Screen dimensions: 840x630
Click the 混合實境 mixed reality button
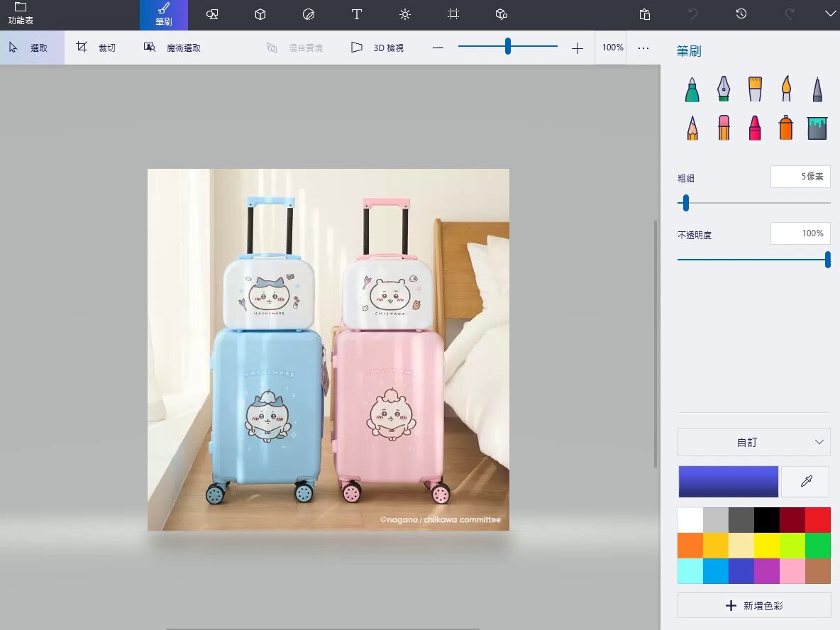coord(294,48)
